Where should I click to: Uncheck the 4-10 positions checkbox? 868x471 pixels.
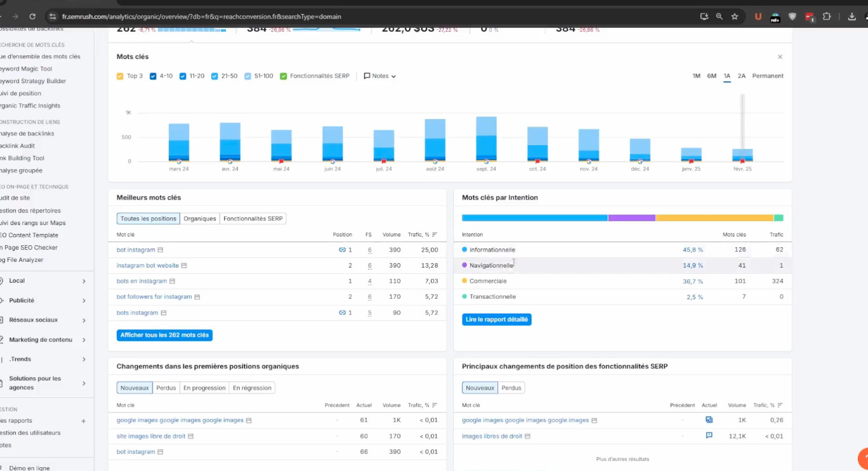(x=153, y=76)
